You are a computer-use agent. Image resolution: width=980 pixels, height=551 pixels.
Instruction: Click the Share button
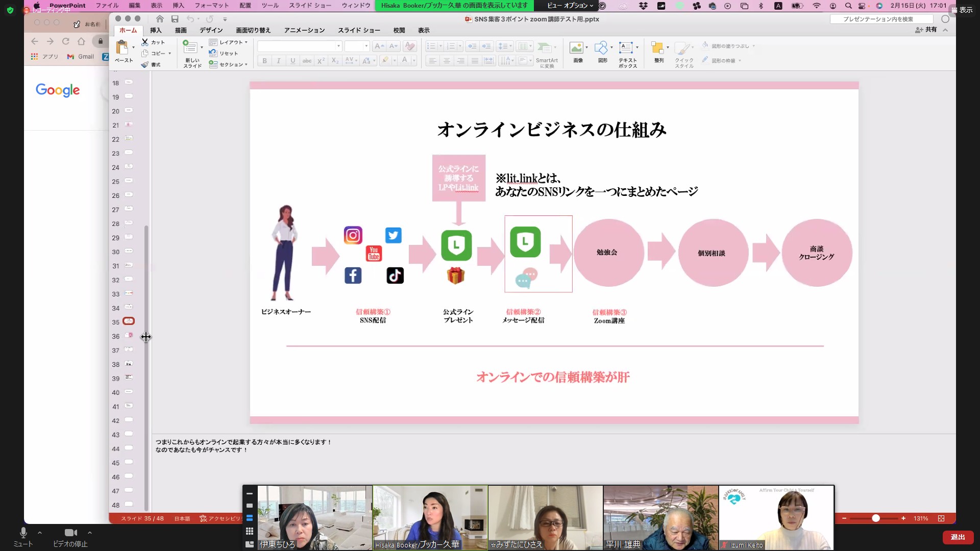(x=926, y=30)
